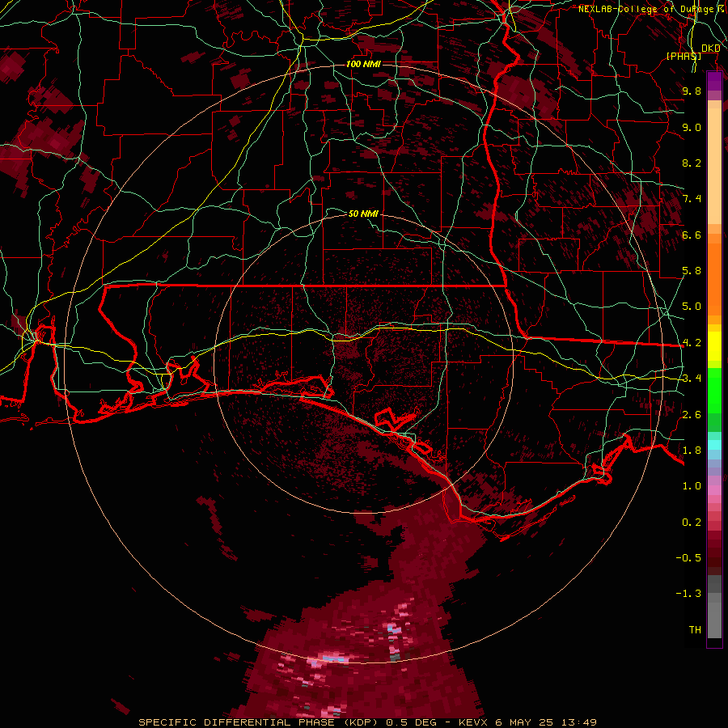
Task: Click the 4.2 value on color scale
Action: tap(692, 343)
